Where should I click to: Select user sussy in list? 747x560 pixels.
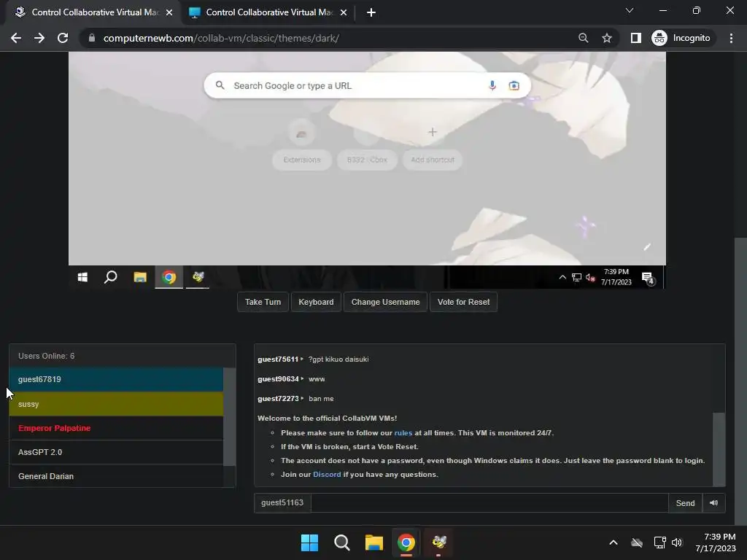click(x=116, y=404)
